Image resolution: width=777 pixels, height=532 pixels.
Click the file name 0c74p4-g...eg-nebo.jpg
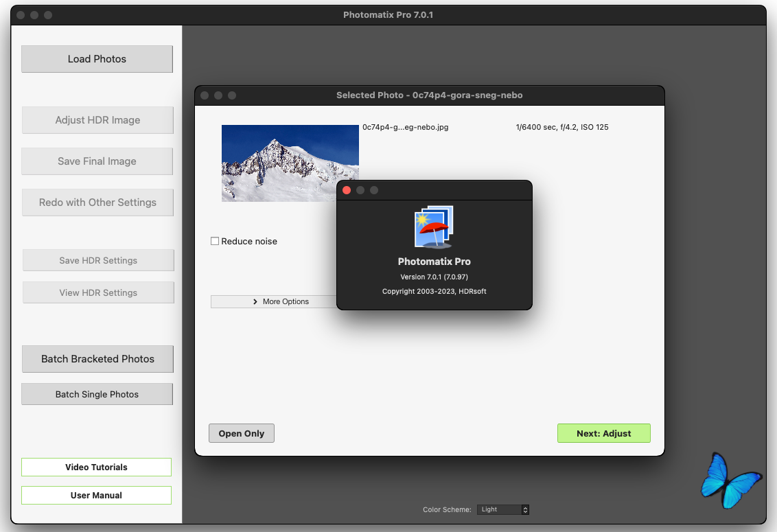pos(406,127)
